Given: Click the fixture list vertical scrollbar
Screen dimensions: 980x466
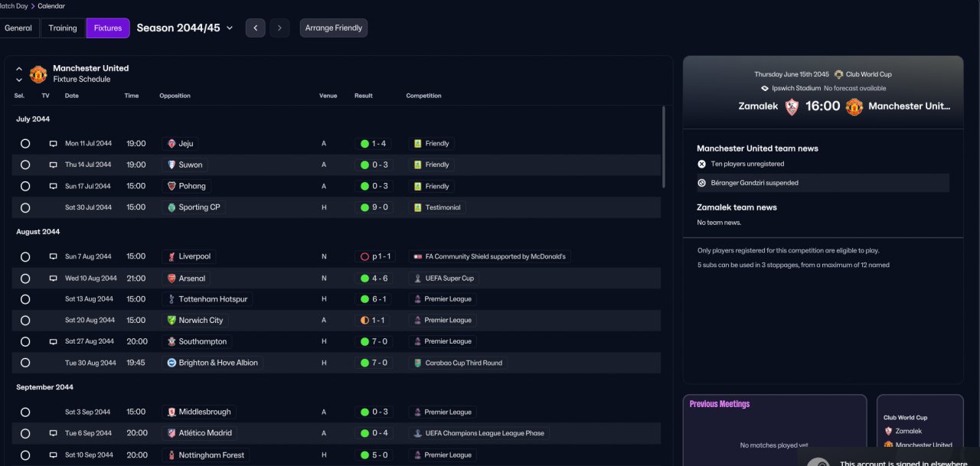Looking at the screenshot, I should pyautogui.click(x=664, y=147).
